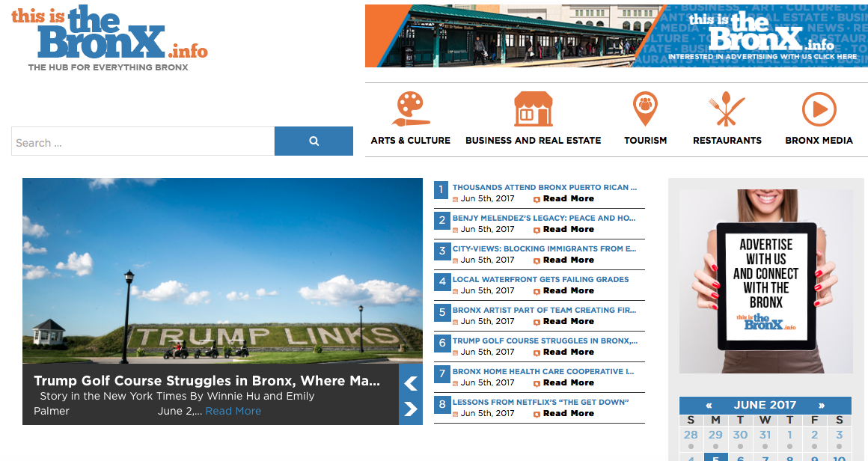Open the Bronx Media menu label
The image size is (868, 461).
(x=819, y=141)
